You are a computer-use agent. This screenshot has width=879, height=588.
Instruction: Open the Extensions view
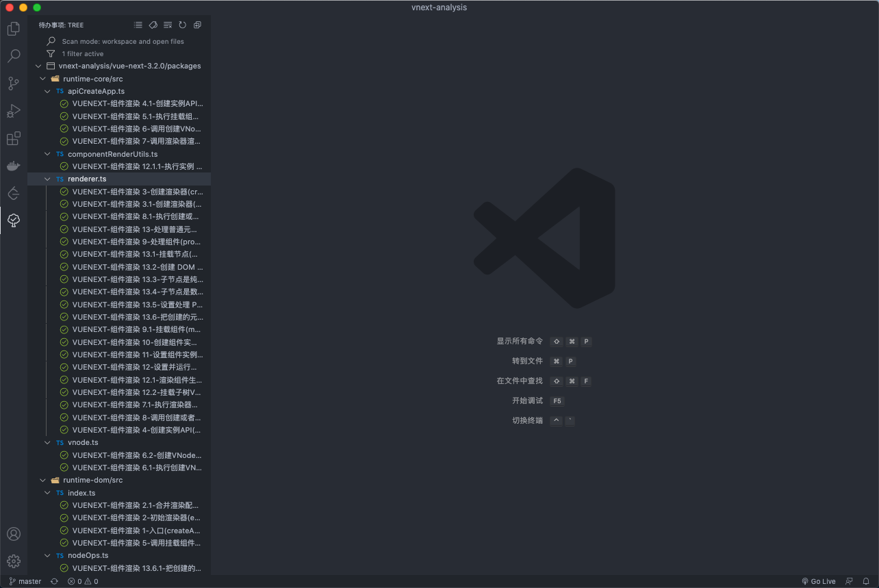click(x=13, y=138)
